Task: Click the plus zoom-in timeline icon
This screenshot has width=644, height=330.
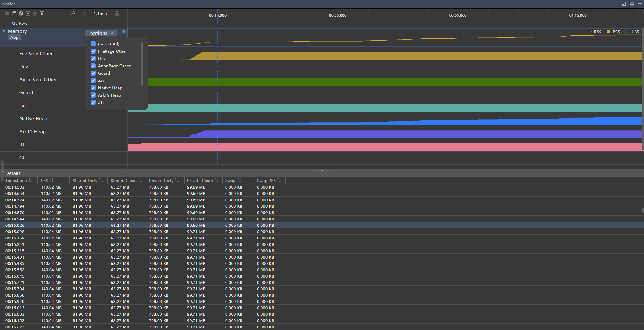Action: pos(117,13)
